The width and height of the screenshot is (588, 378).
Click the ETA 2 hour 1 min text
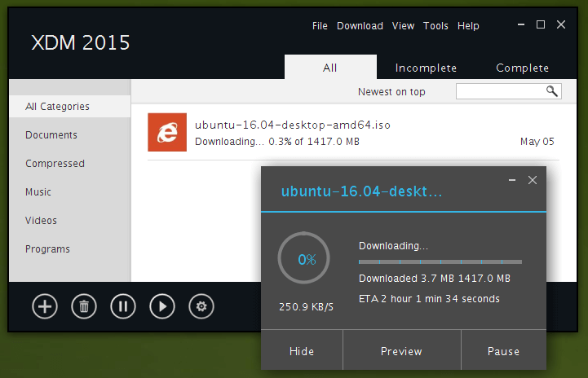429,299
